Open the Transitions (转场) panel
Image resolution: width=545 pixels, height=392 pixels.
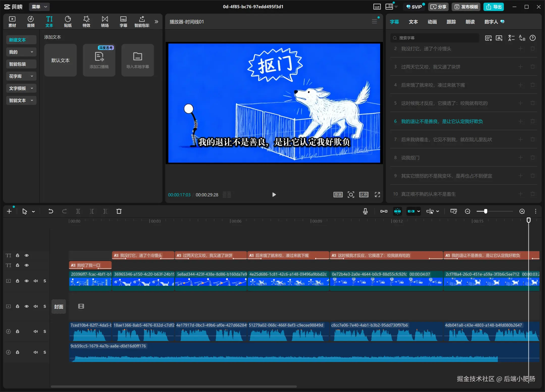[105, 21]
